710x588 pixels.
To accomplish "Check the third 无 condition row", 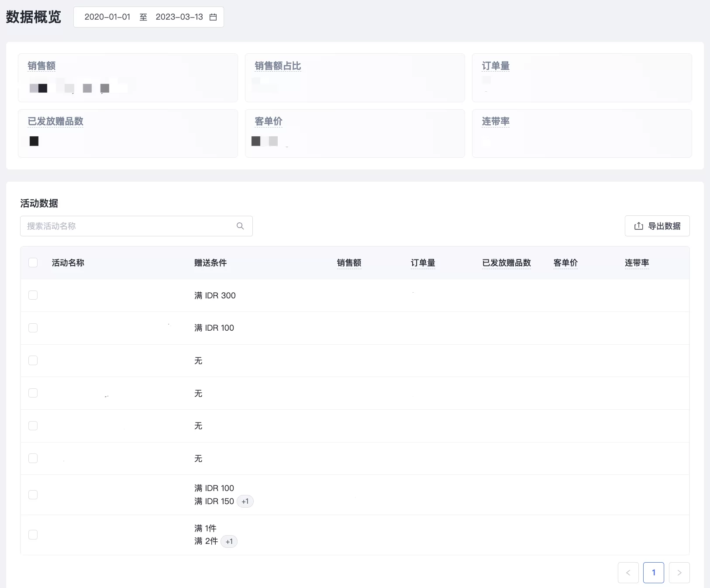I will [33, 425].
